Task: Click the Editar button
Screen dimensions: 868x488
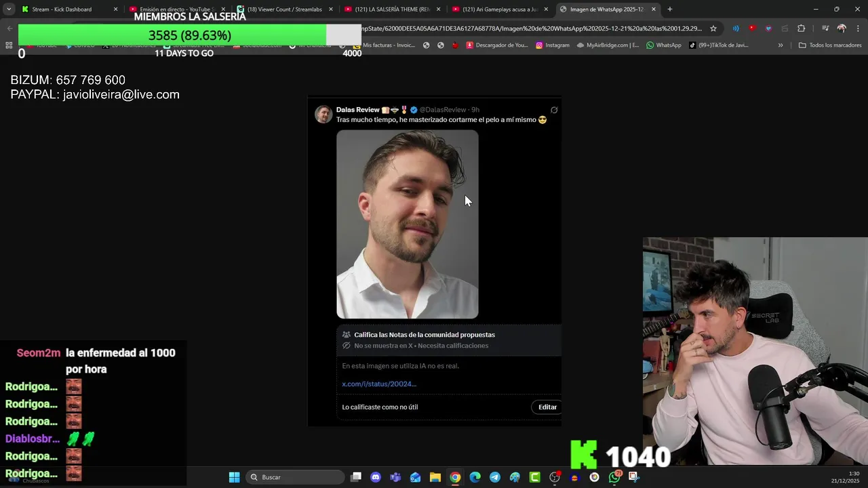Action: 547,407
